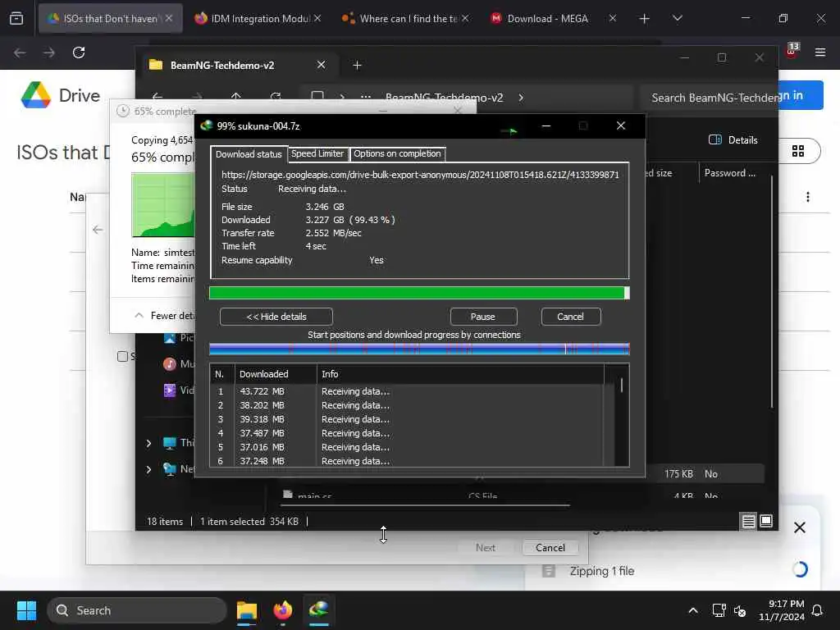Click the Info column header
Image resolution: width=840 pixels, height=630 pixels.
459,374
